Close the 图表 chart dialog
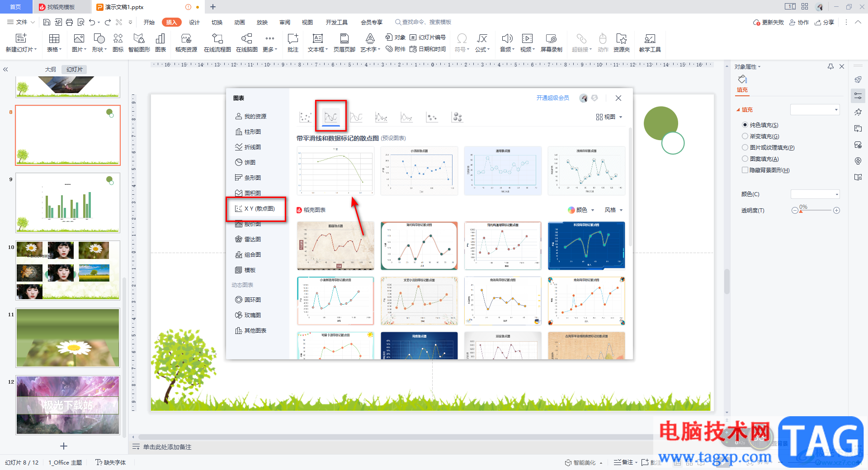The height and width of the screenshot is (470, 868). (618, 98)
